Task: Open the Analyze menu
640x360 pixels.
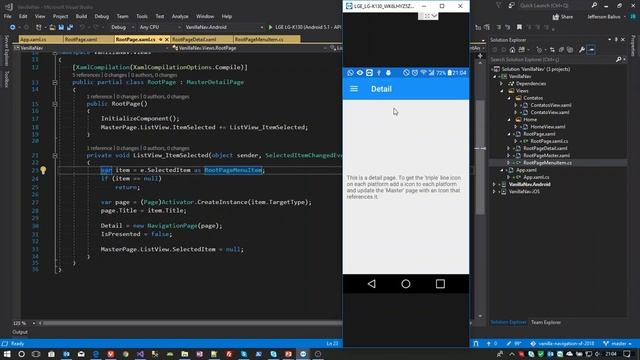Action: [x=180, y=17]
